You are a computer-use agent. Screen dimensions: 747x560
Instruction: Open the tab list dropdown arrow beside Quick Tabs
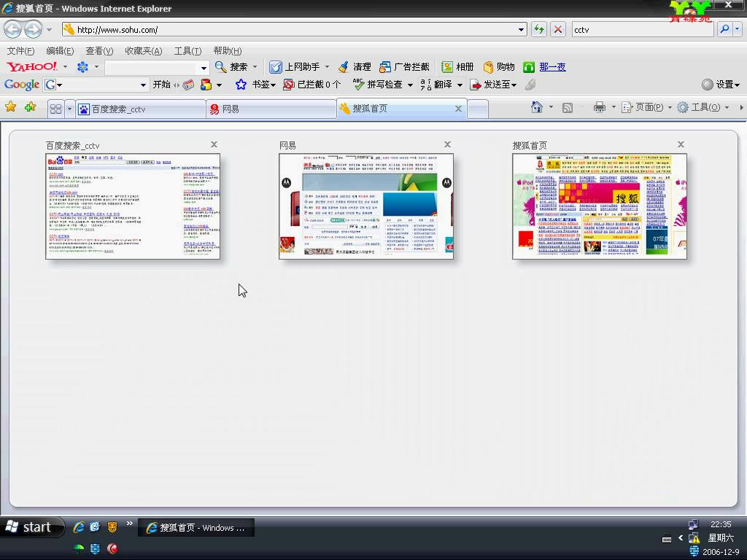[69, 109]
